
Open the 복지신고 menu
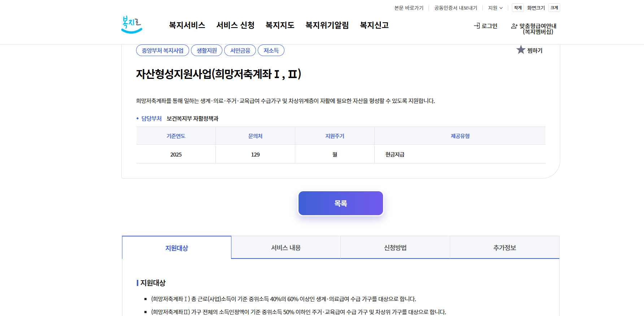point(374,25)
